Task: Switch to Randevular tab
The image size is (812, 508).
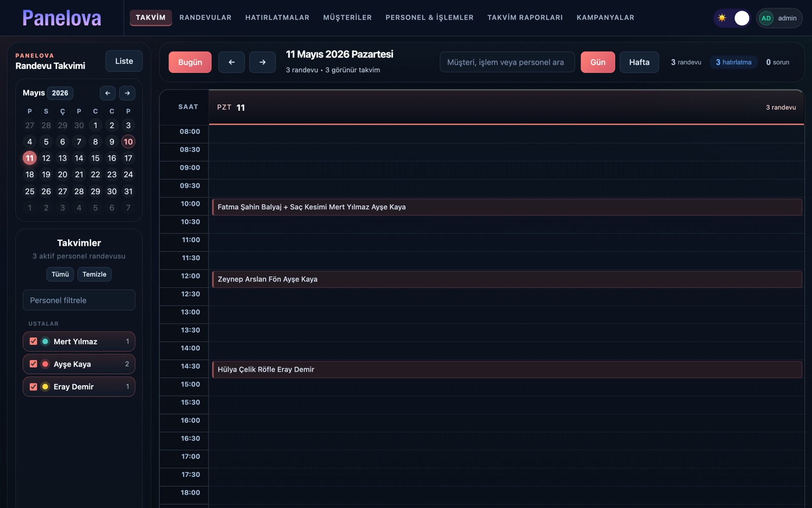Action: click(206, 17)
